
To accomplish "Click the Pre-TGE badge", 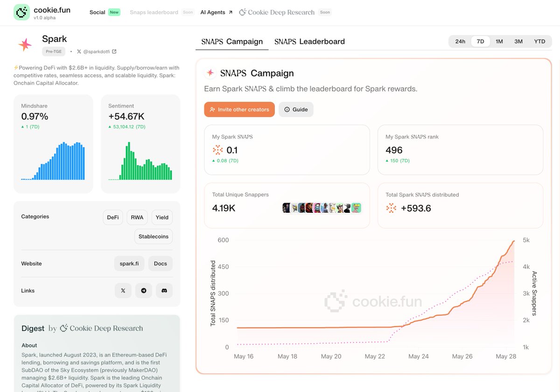I will 54,51.
